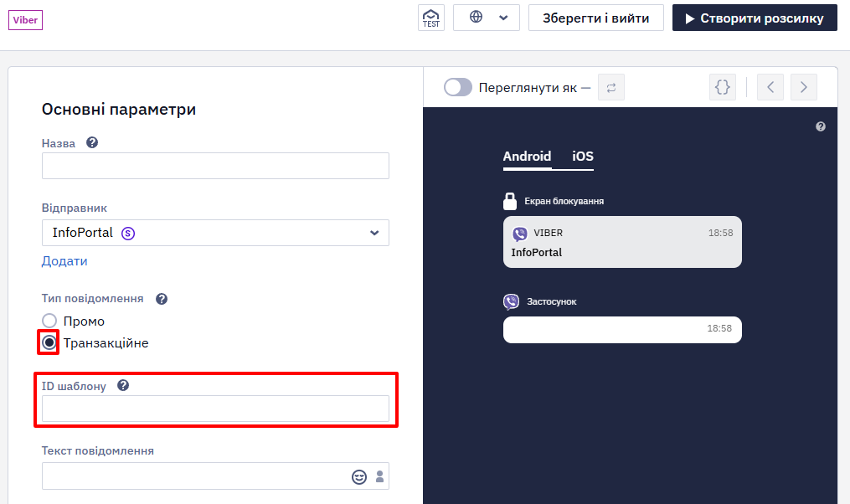Open the emoji picker smiley icon
Viewport: 850px width, 504px height.
coord(359,477)
